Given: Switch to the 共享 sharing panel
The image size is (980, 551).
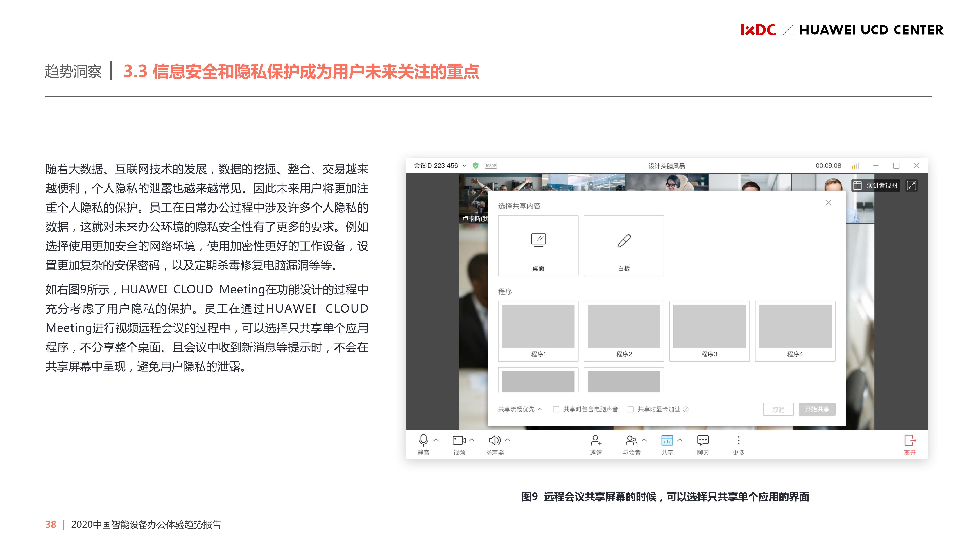Looking at the screenshot, I should pos(668,440).
